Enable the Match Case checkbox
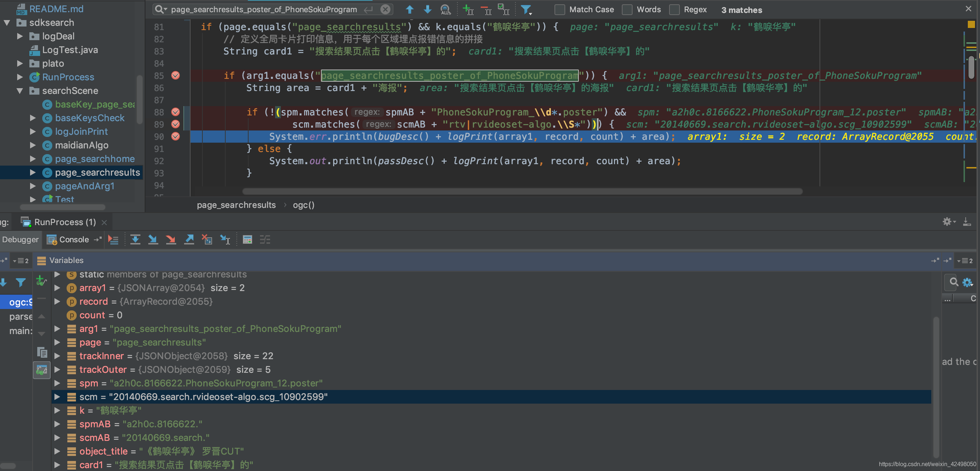The height and width of the screenshot is (471, 980). tap(559, 10)
